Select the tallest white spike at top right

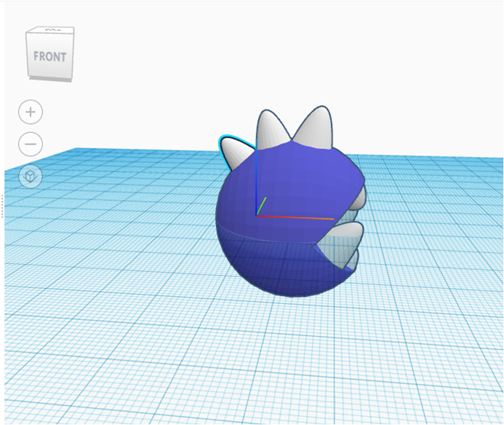click(315, 128)
